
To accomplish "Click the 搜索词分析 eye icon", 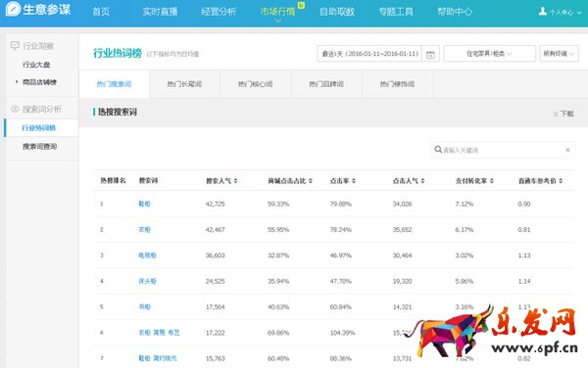I will tap(15, 109).
